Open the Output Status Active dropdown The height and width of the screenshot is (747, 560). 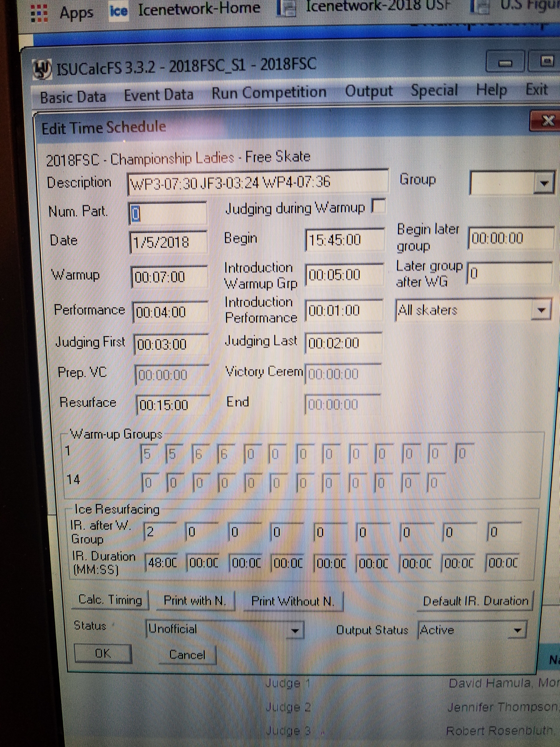[x=517, y=630]
